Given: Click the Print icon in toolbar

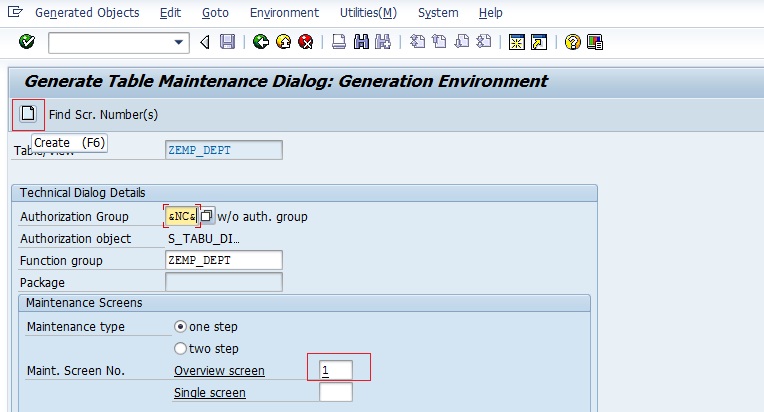Looking at the screenshot, I should point(339,42).
